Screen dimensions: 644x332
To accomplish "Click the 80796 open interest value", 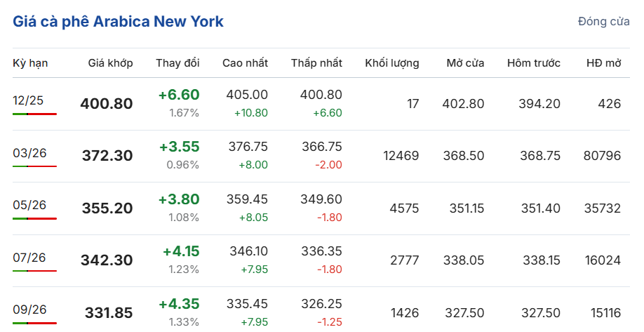I will [x=602, y=156].
